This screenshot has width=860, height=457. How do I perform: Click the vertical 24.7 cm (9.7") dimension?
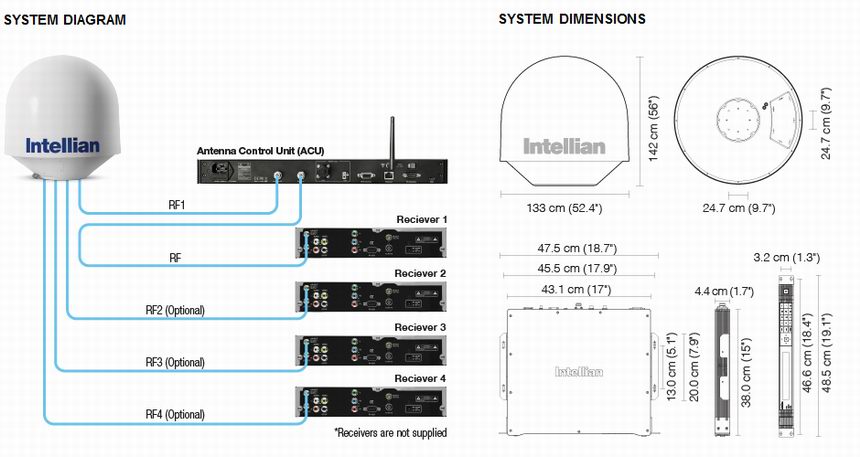[826, 124]
